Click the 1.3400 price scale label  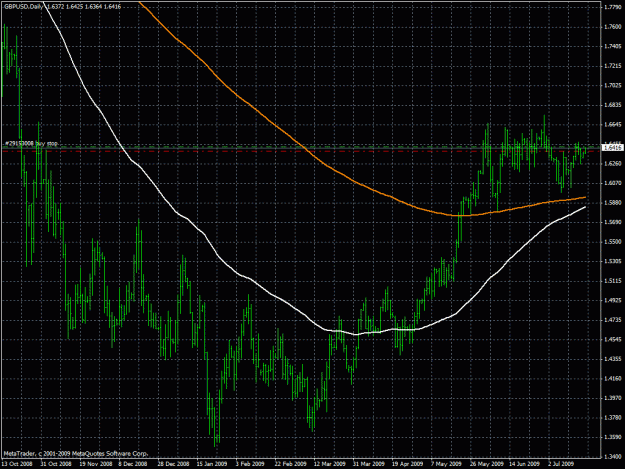613,457
